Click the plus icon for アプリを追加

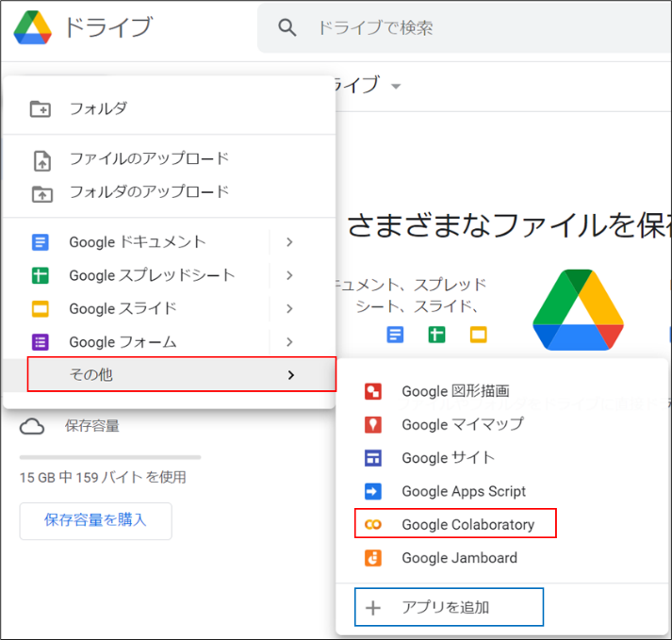[373, 608]
